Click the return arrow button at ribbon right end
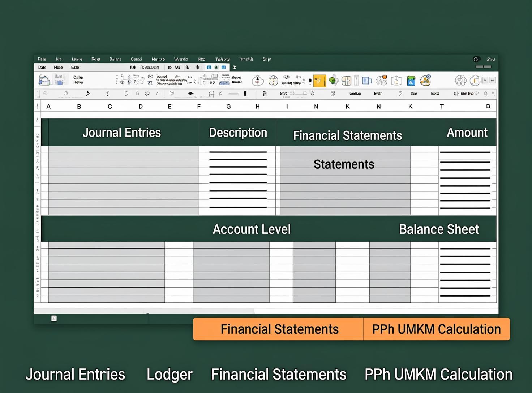The width and height of the screenshot is (532, 393). click(493, 80)
